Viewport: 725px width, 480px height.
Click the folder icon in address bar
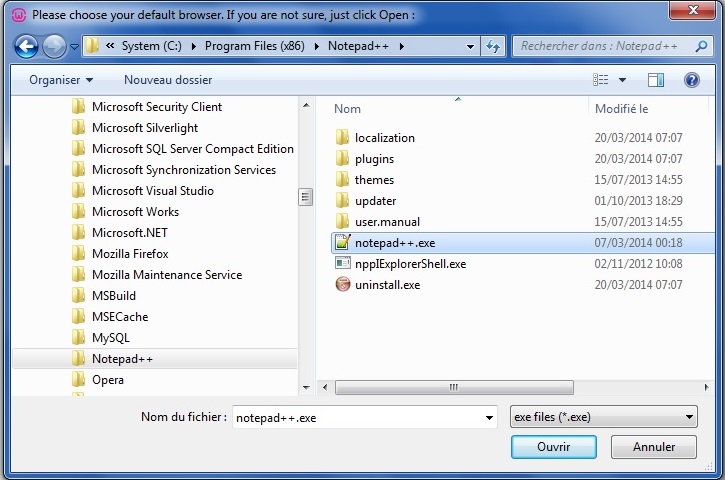(x=93, y=46)
